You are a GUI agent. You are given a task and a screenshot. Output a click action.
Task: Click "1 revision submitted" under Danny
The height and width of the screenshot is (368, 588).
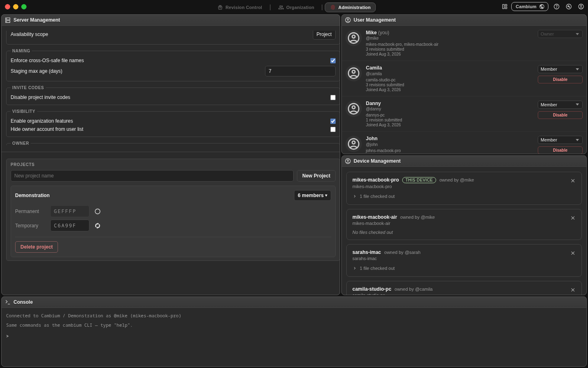[x=384, y=120]
